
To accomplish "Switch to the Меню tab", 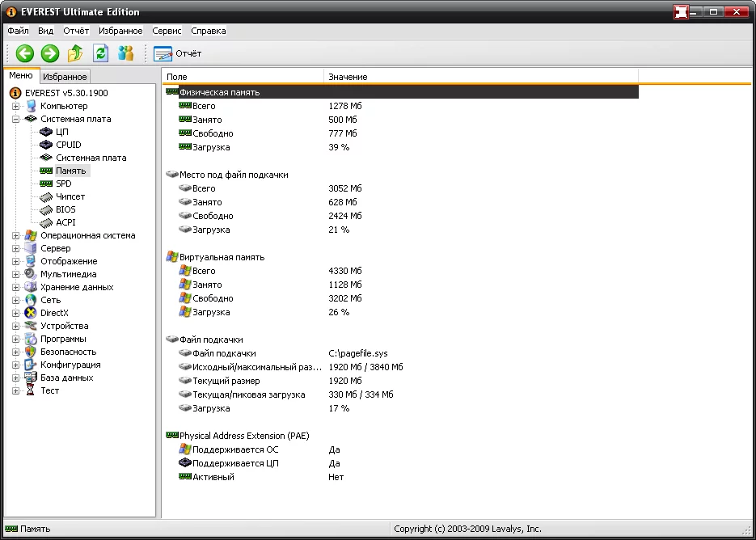I will 21,76.
